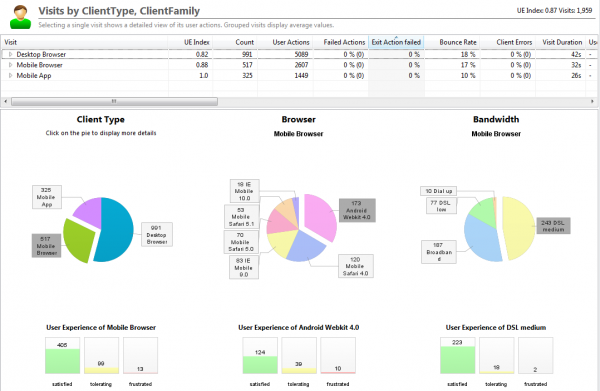Click the scrollbar's right arrow
Image resolution: width=600 pixels, height=391 pixels.
(592, 101)
